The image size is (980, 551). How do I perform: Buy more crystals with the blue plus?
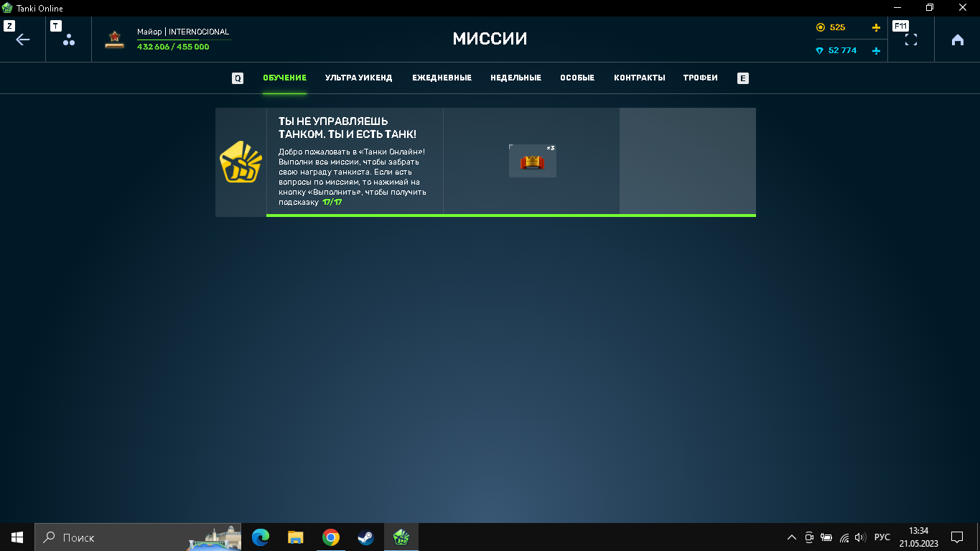[x=876, y=51]
